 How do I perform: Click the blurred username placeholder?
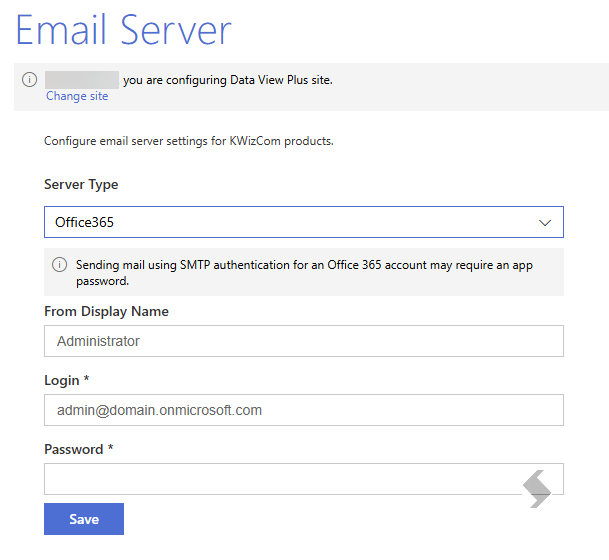pyautogui.click(x=82, y=80)
